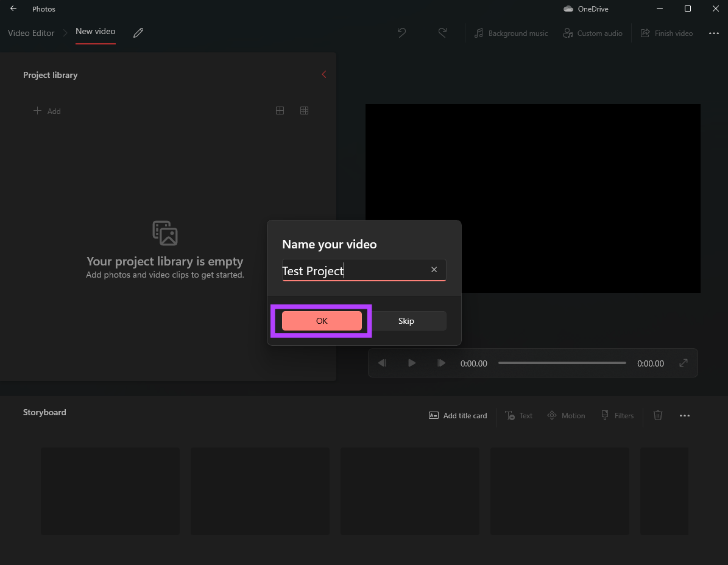Viewport: 728px width, 565px height.
Task: Collapse the Project library panel
Action: pos(323,74)
